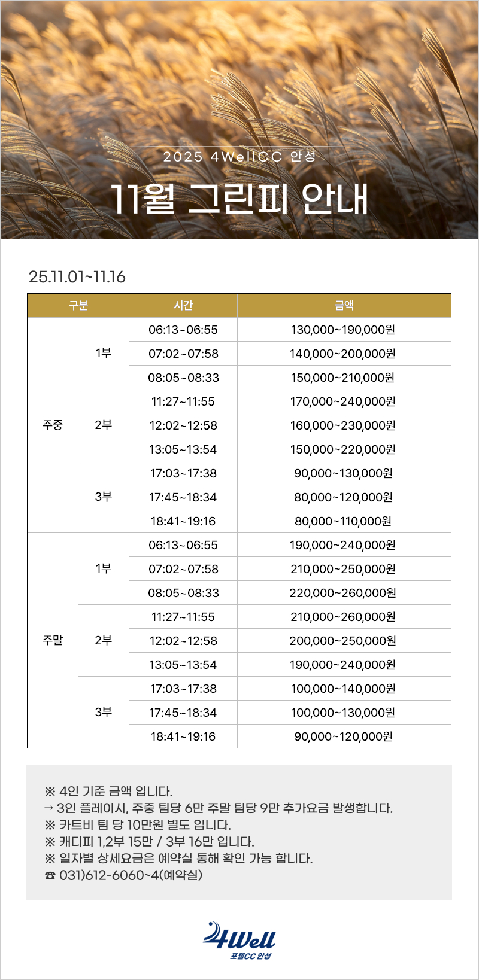Viewport: 479px width, 980px height.
Task: Click the 200,000~250,000원 price cell
Action: coord(343,641)
